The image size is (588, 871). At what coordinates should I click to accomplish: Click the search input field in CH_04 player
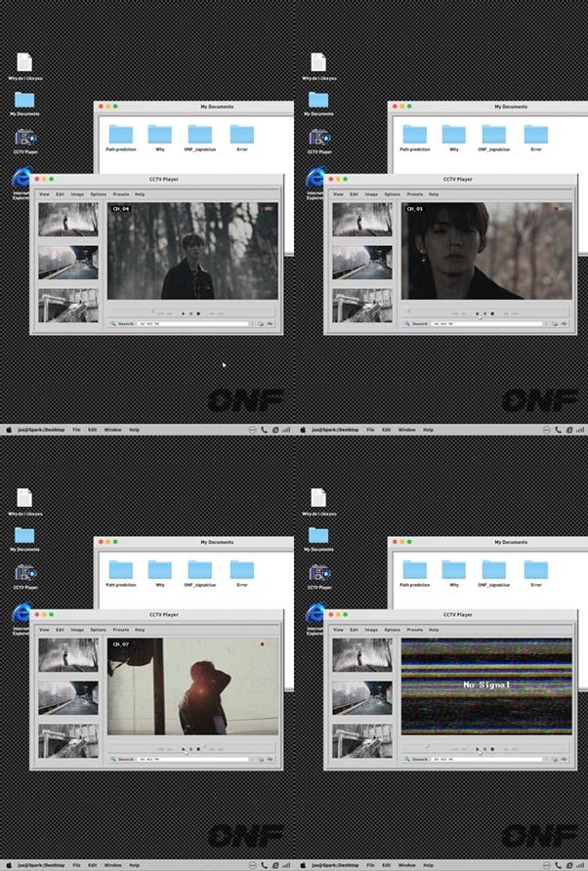pos(192,323)
